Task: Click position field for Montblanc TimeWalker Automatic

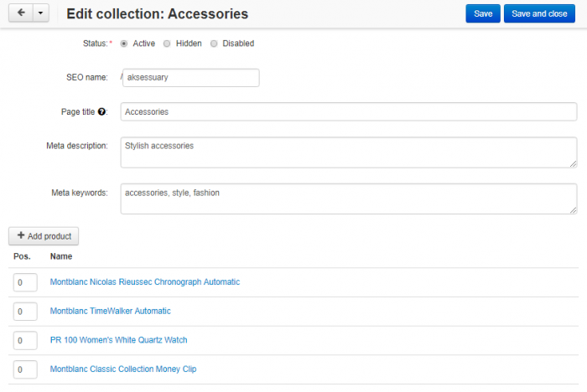Action: point(25,312)
